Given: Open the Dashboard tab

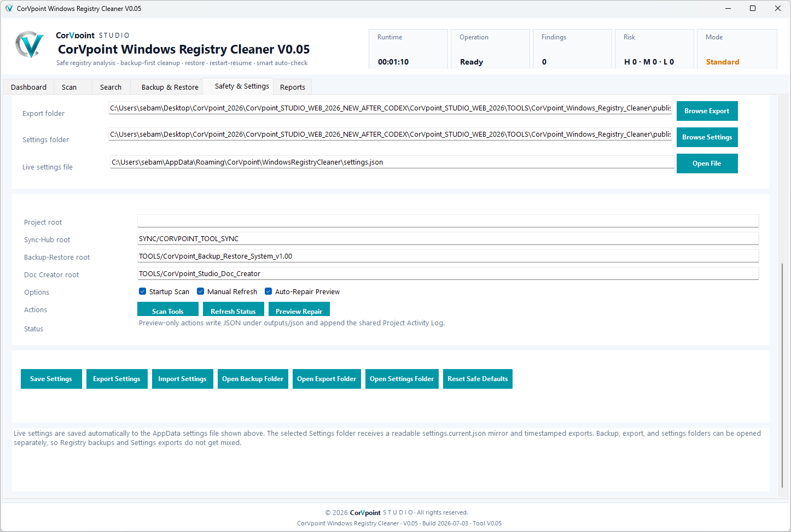Looking at the screenshot, I should point(28,87).
